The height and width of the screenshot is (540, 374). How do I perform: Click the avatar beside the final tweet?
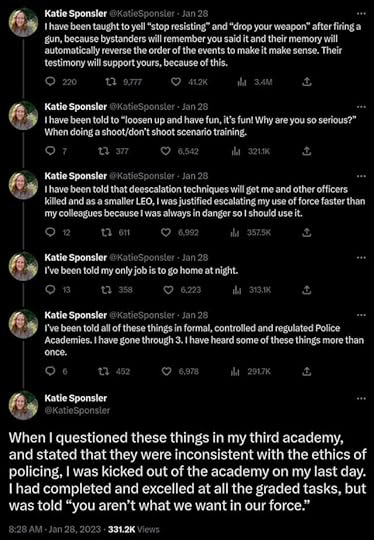pos(23,405)
